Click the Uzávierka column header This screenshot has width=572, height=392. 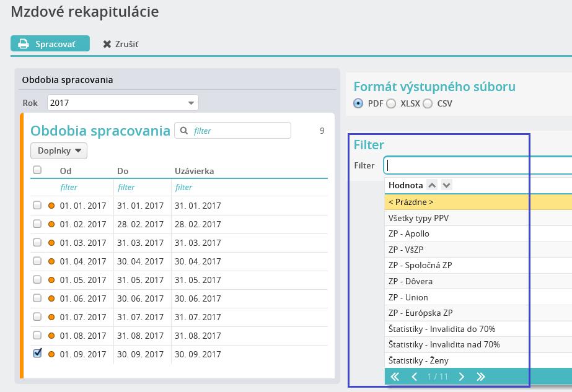pos(195,171)
